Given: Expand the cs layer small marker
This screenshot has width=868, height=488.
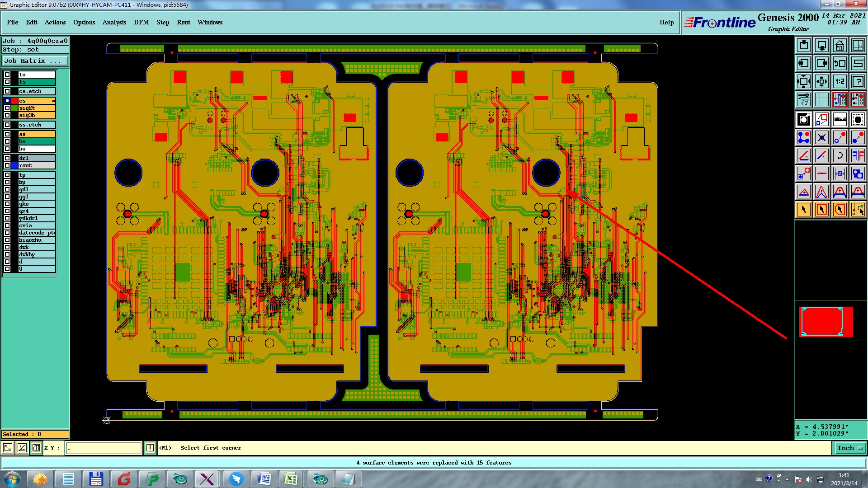Looking at the screenshot, I should (x=53, y=101).
